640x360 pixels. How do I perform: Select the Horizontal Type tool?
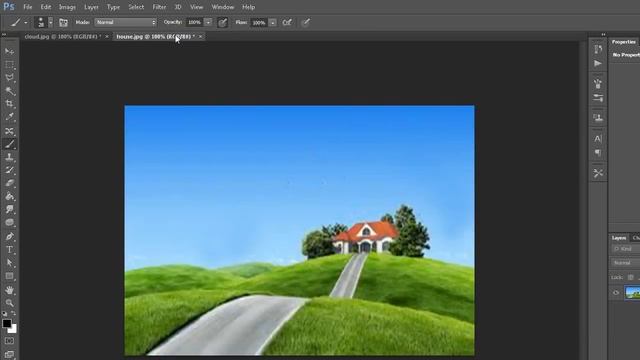pos(9,249)
